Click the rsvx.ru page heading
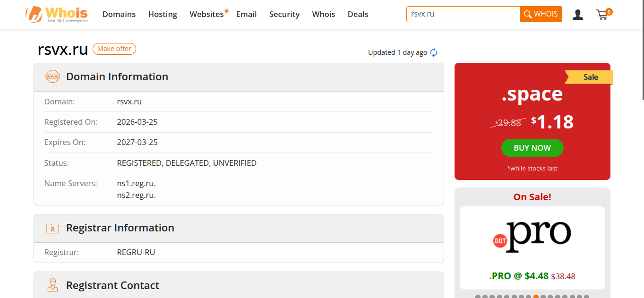Image resolution: width=644 pixels, height=298 pixels. (63, 50)
